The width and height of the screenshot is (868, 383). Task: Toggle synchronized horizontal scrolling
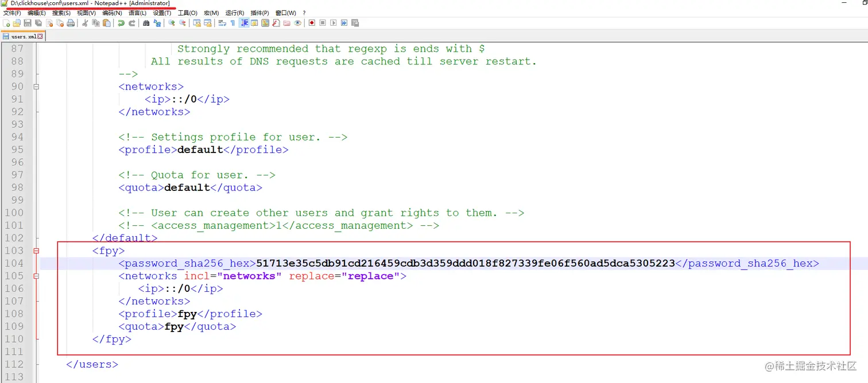[x=208, y=23]
